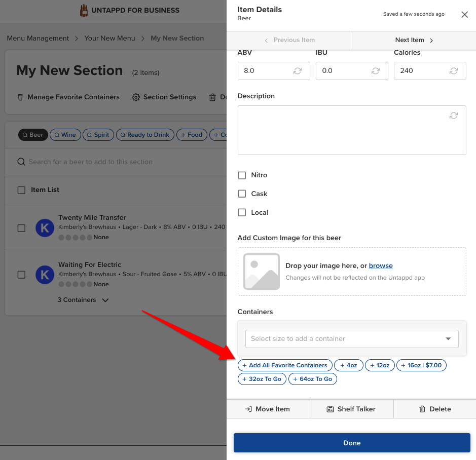Click the Previous Item chevron arrow
Screen dimensions: 476x460
[266, 41]
